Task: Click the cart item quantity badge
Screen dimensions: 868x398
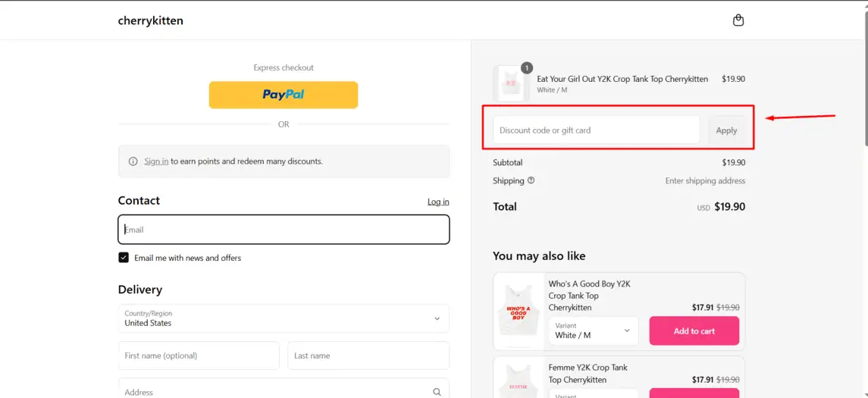Action: coord(527,67)
